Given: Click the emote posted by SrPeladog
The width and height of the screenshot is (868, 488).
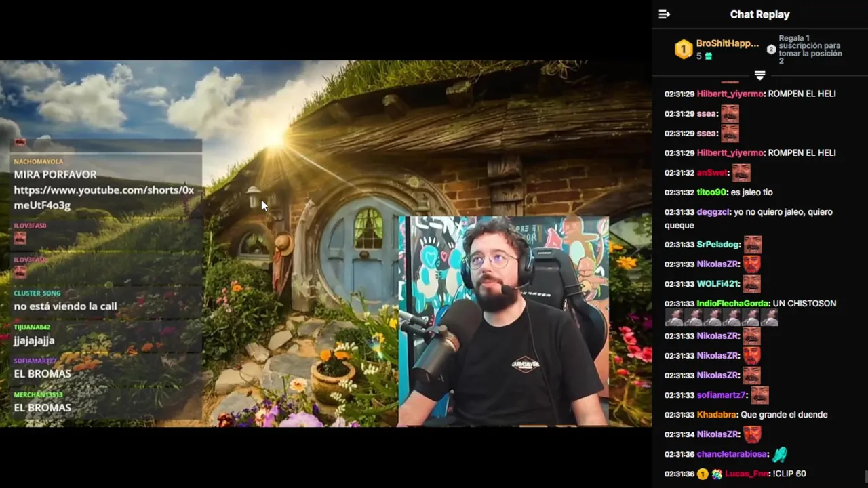Looking at the screenshot, I should [753, 245].
